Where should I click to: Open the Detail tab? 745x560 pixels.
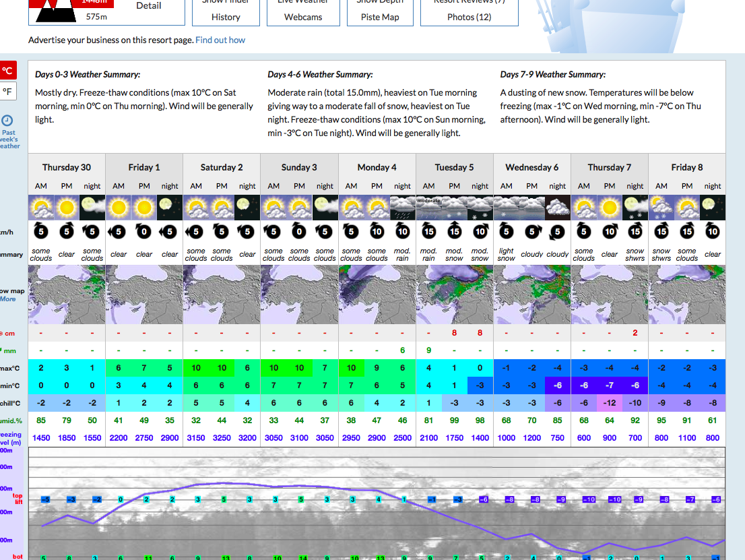click(x=149, y=5)
